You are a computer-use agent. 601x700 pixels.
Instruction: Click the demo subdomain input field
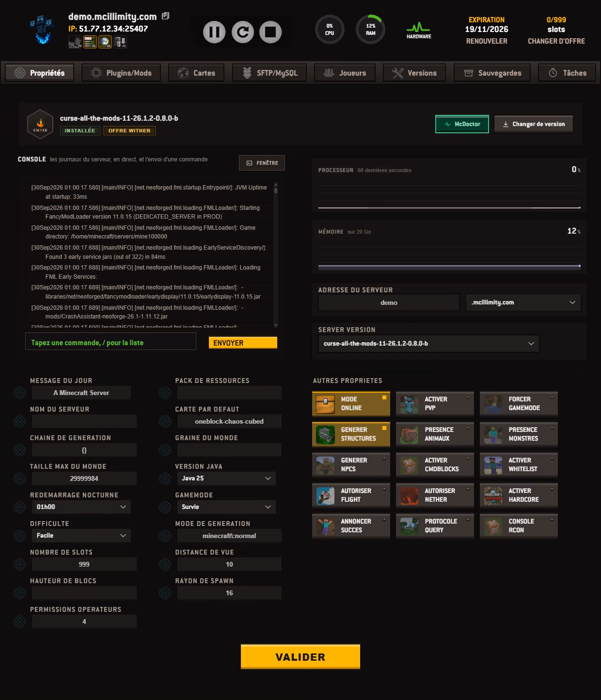click(389, 302)
